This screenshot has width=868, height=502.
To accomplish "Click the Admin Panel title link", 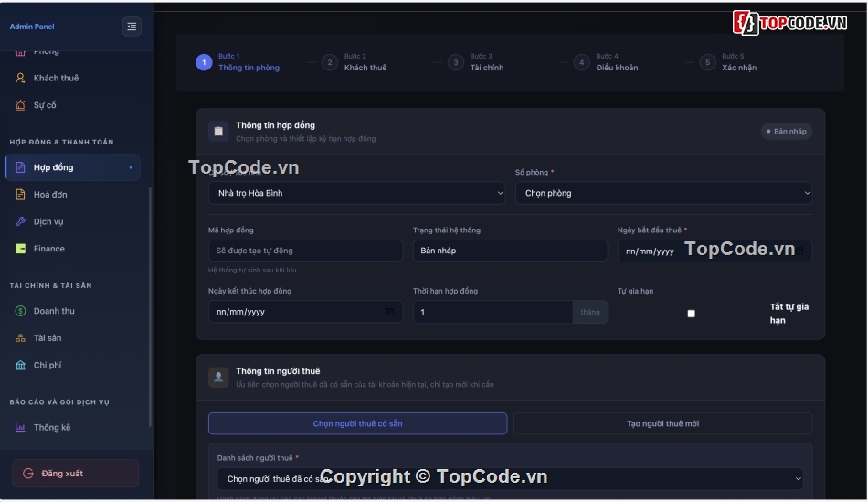I will 32,27.
